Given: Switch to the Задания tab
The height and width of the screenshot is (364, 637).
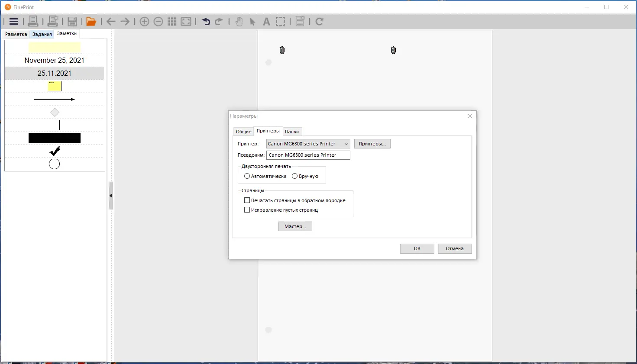Looking at the screenshot, I should click(42, 34).
